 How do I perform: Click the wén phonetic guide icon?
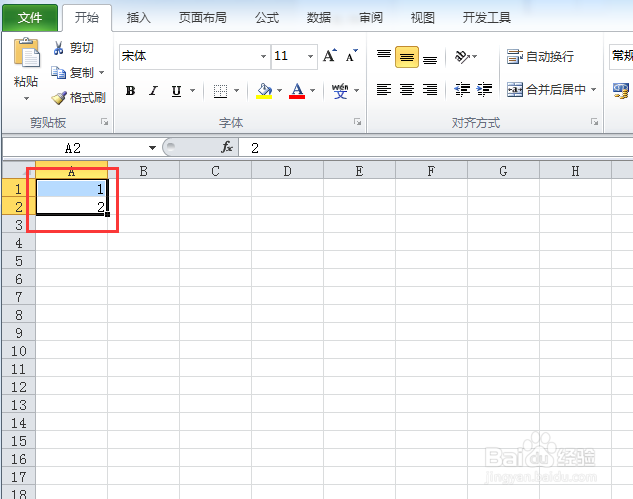[x=340, y=91]
